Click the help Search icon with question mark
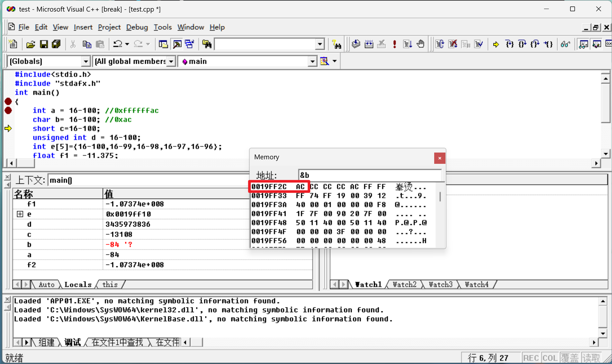The height and width of the screenshot is (364, 612). [337, 44]
